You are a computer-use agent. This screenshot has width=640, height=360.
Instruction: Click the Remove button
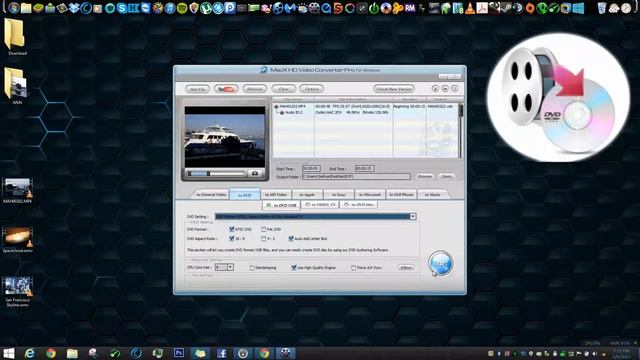pos(254,89)
